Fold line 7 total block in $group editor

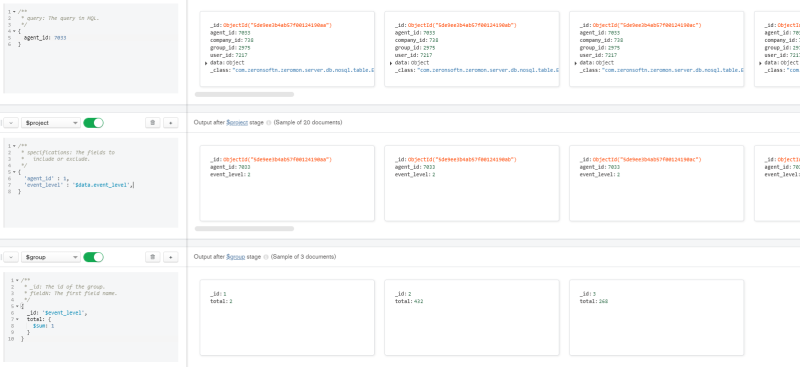17,319
